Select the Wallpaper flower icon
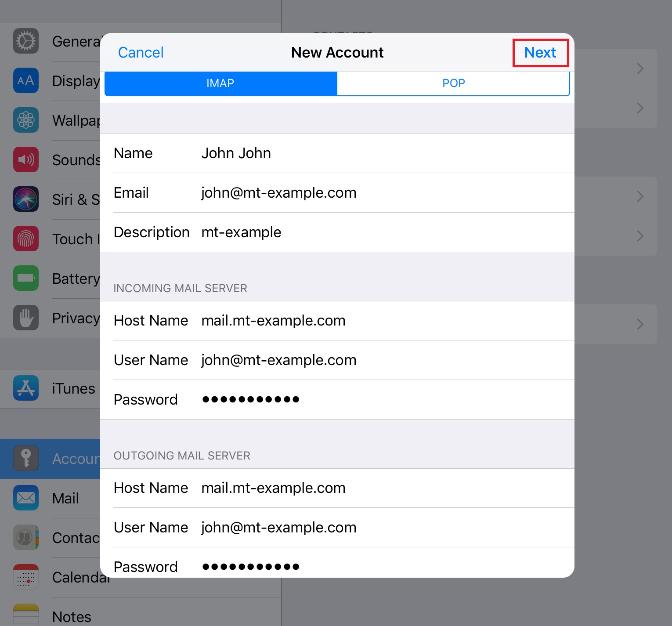This screenshot has height=626, width=672. (x=26, y=120)
